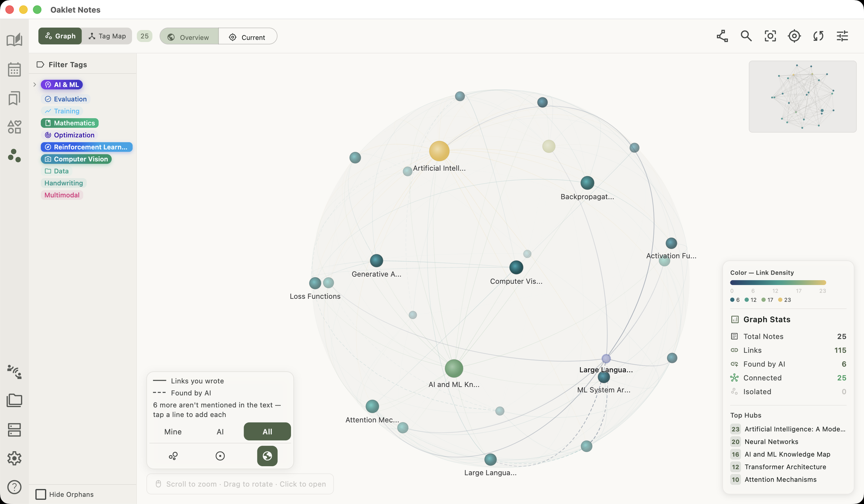Select the graph dots icon in sidebar
864x504 pixels.
pyautogui.click(x=14, y=156)
